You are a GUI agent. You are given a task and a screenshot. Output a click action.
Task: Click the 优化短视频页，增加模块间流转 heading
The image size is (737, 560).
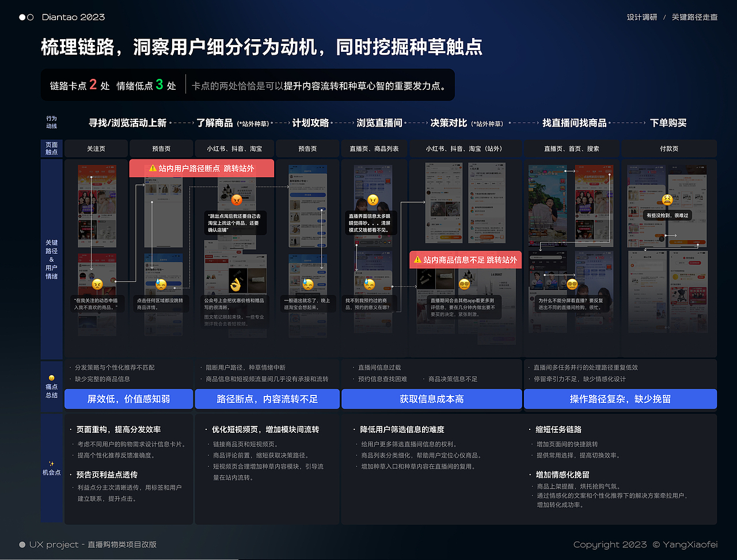265,429
